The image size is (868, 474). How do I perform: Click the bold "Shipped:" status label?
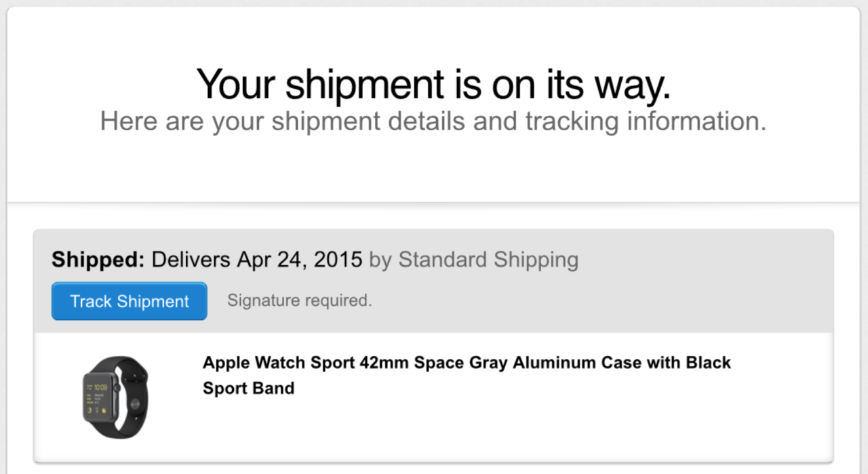click(x=98, y=260)
